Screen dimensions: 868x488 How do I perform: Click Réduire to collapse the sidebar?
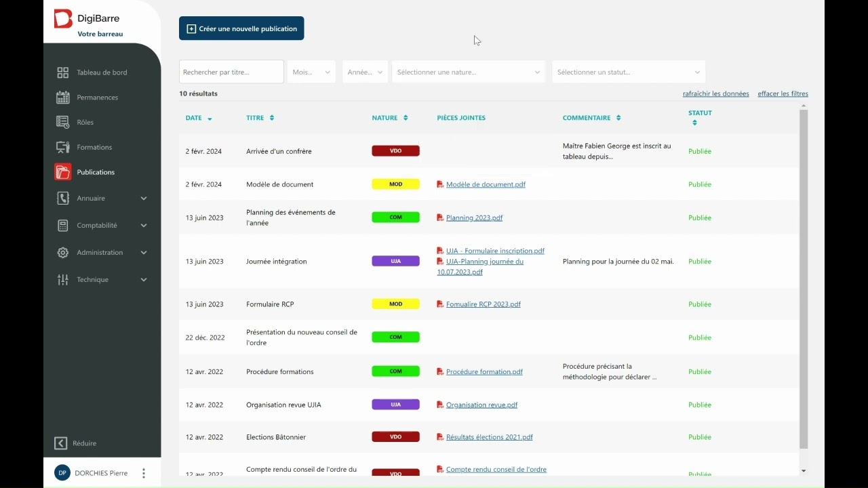pyautogui.click(x=84, y=443)
